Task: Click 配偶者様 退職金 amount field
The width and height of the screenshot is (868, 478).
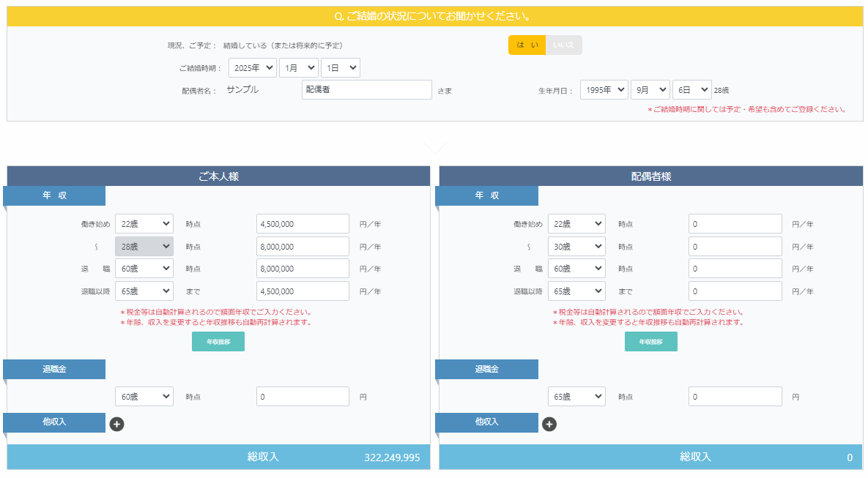Action: (735, 397)
